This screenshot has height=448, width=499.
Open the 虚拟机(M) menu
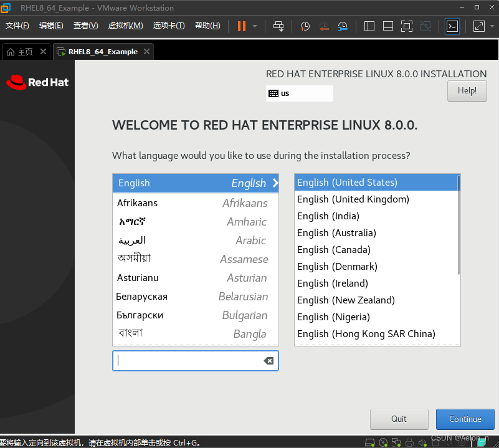point(125,26)
